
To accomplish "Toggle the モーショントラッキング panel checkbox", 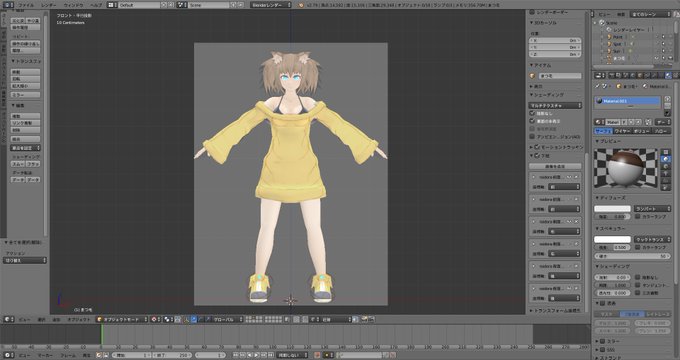I will tap(537, 147).
